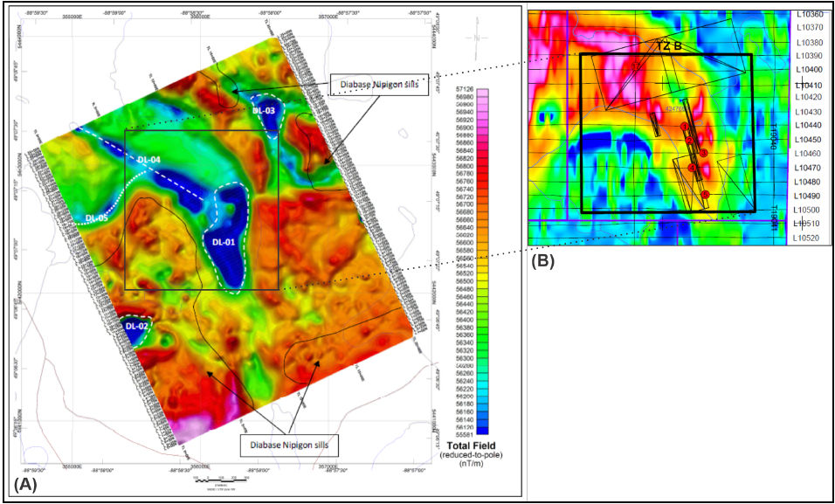The image size is (835, 504).
Task: Click red target marker 4 in panel B
Action: 693,168
